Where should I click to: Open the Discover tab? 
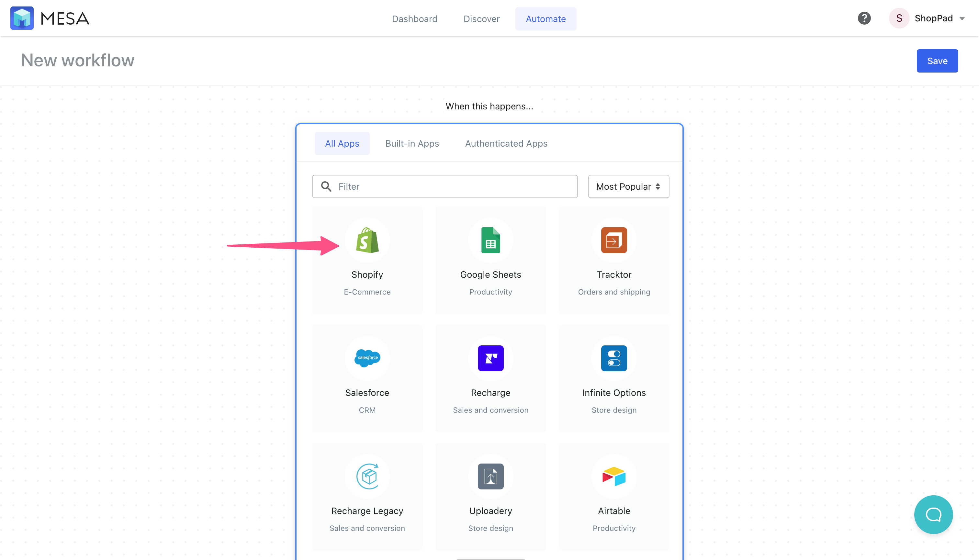tap(482, 19)
